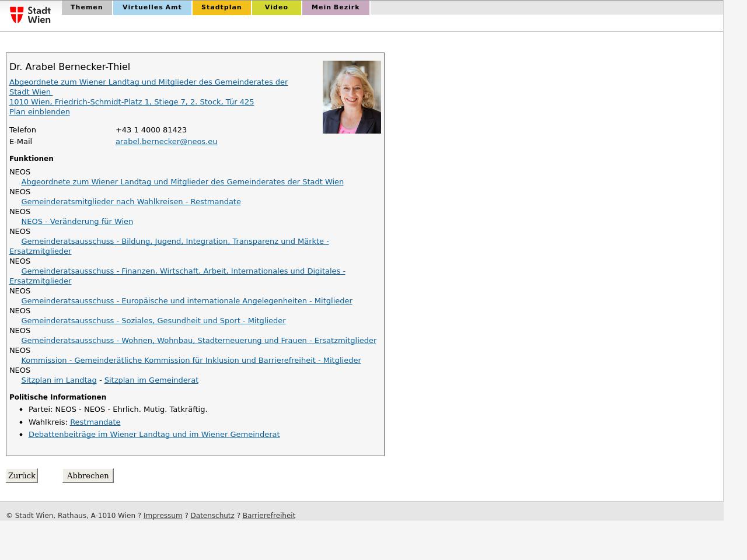Screen dimensions: 747x560
Task: Open Restmandate Wahlkreis link
Action: (x=95, y=422)
